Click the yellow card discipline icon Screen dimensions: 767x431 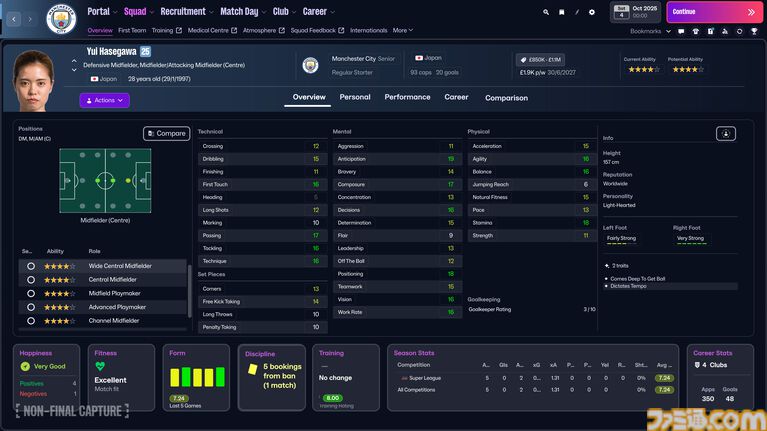(253, 370)
